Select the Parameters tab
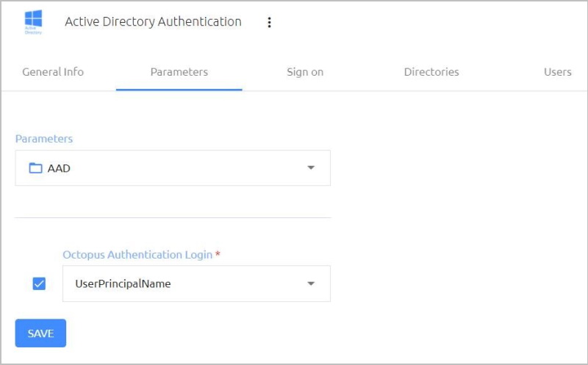This screenshot has width=588, height=365. click(179, 72)
